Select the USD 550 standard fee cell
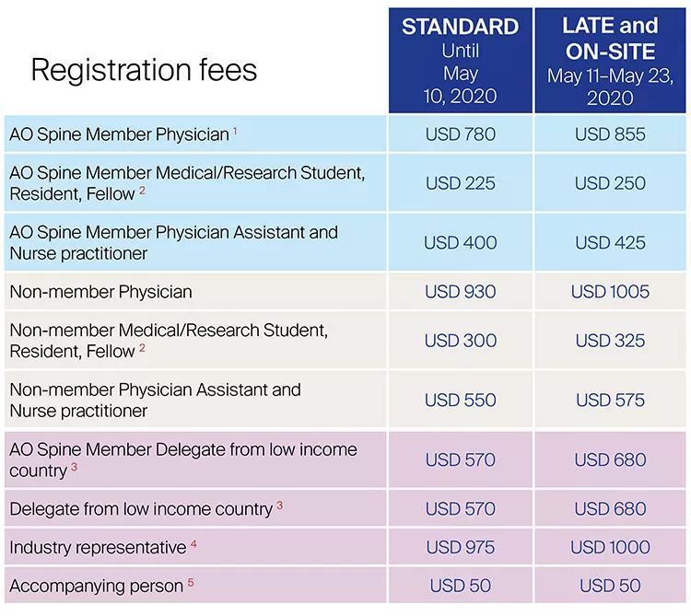Viewport: 691px width, 616px height. tap(460, 401)
